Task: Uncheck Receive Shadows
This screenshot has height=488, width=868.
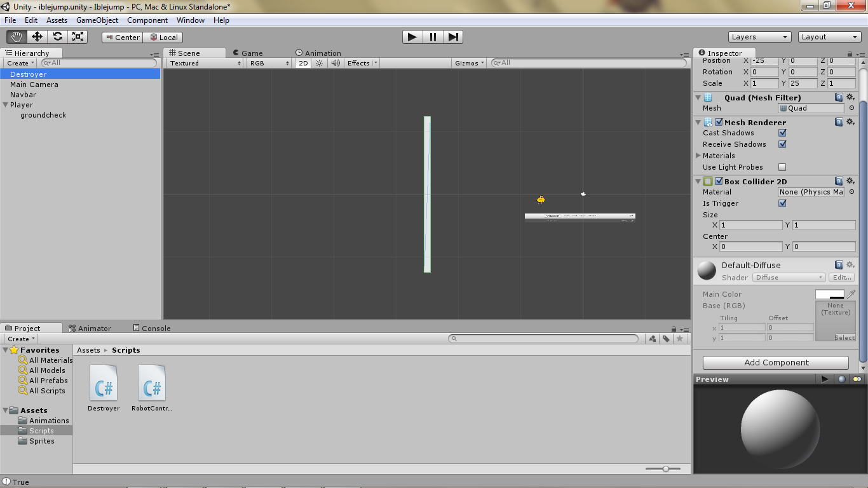Action: click(x=782, y=144)
